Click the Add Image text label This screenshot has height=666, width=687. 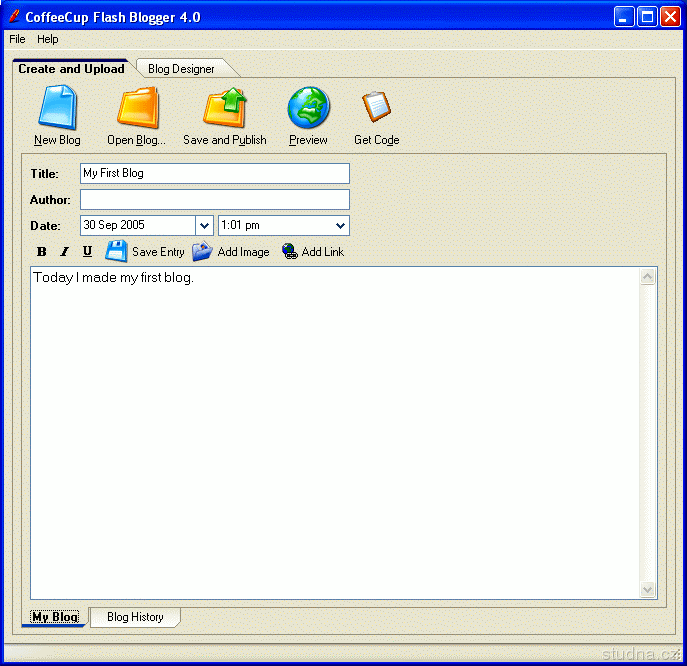pos(244,252)
